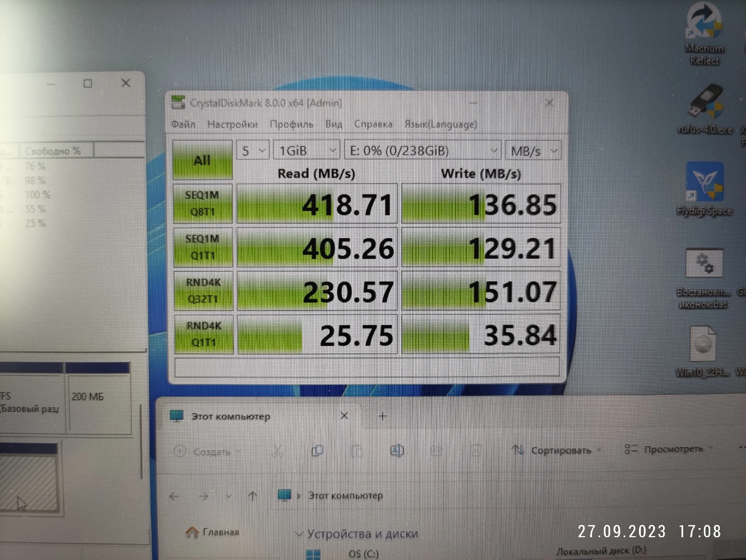Open the Профиль menu
The width and height of the screenshot is (746, 560).
[291, 124]
